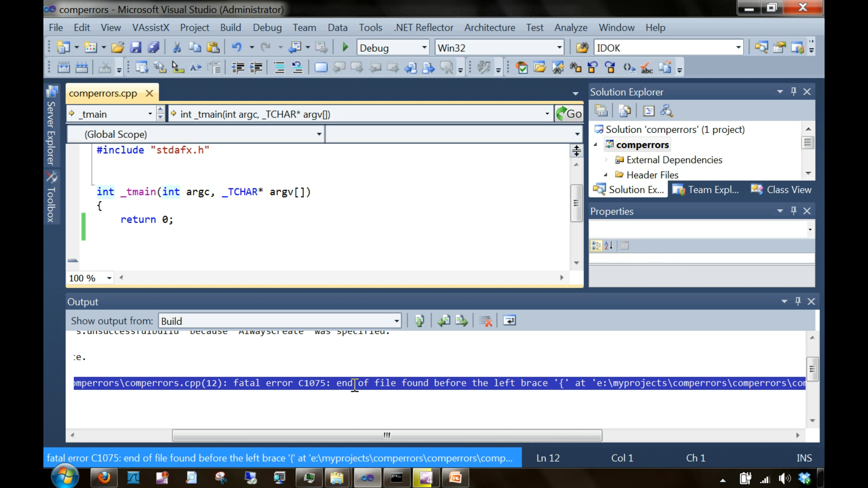Screen dimensions: 868x488
Task: Start debugging with the green play icon
Action: point(345,47)
